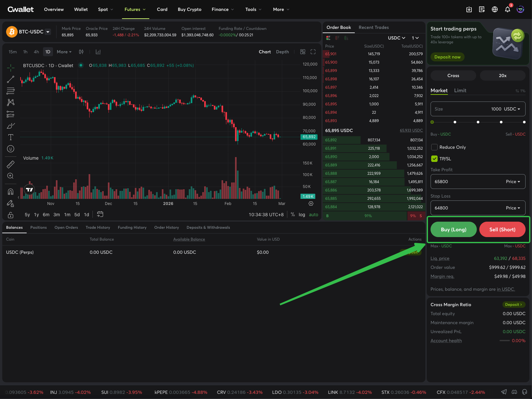Click the chart zoom-in magnifier tool
Image resolution: width=532 pixels, height=399 pixels.
11,176
